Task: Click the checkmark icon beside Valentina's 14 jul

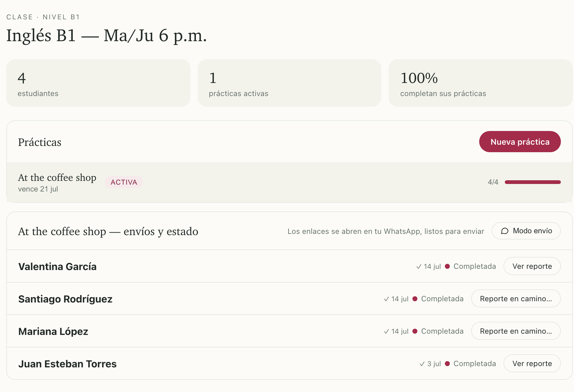Action: (419, 267)
